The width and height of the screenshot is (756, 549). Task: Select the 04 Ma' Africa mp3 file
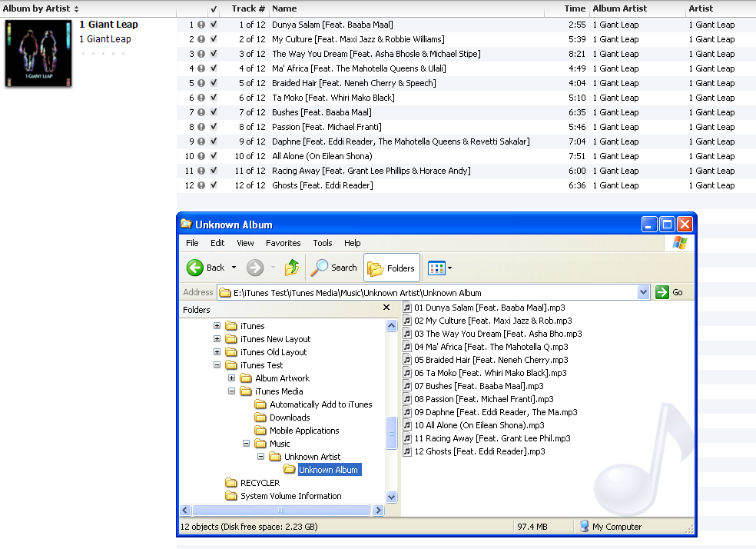[x=486, y=346]
